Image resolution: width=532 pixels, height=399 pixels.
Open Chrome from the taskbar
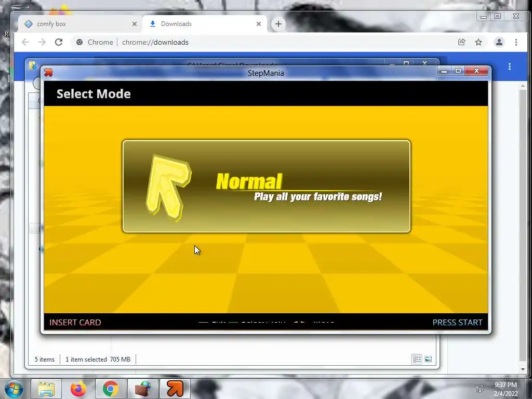110,389
